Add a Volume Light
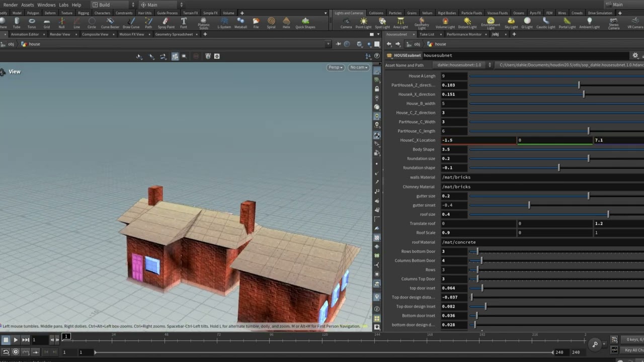Screen dimensions: 644x362 click(445, 23)
